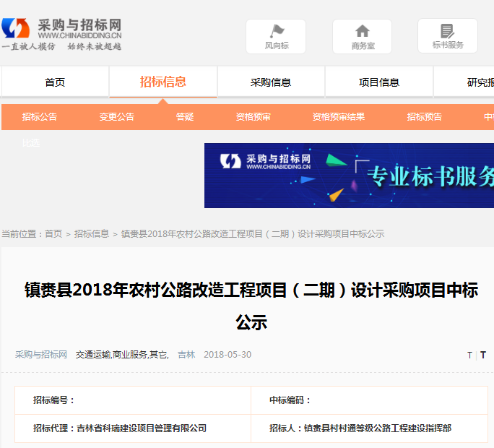Open the 研究报 tab at the right edge

coord(464,82)
